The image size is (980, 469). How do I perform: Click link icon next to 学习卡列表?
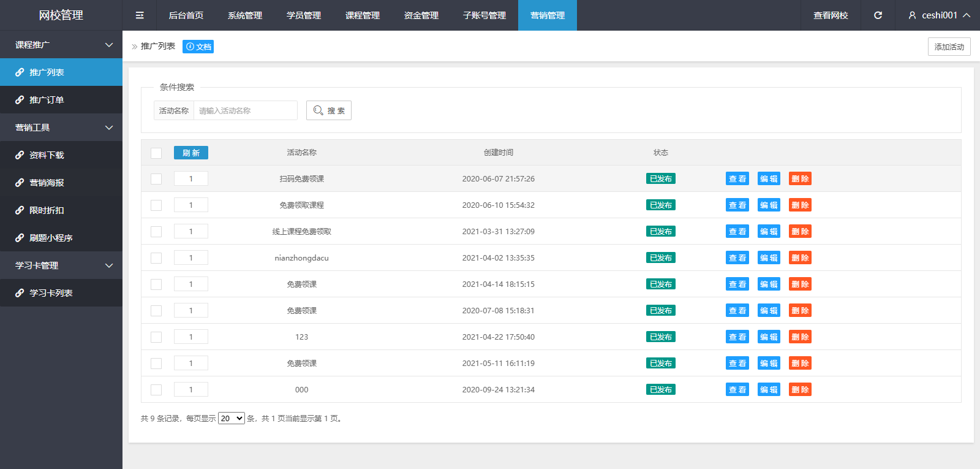click(20, 293)
